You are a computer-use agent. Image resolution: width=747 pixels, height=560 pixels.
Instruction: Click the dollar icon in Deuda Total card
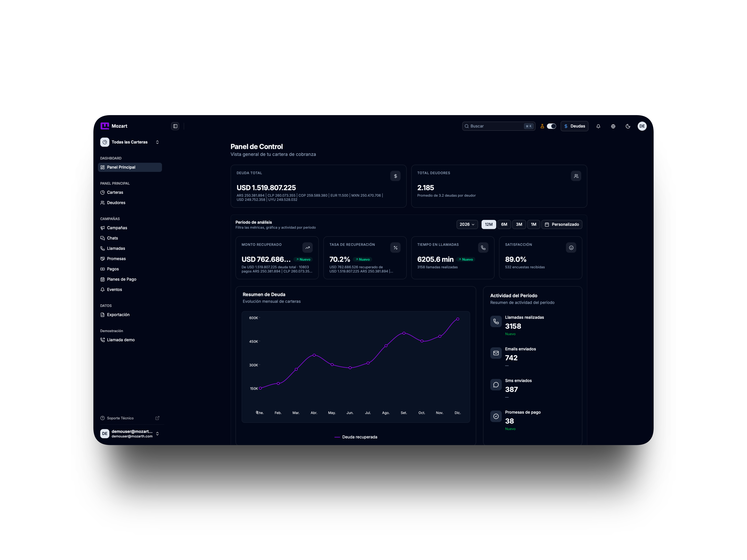395,176
